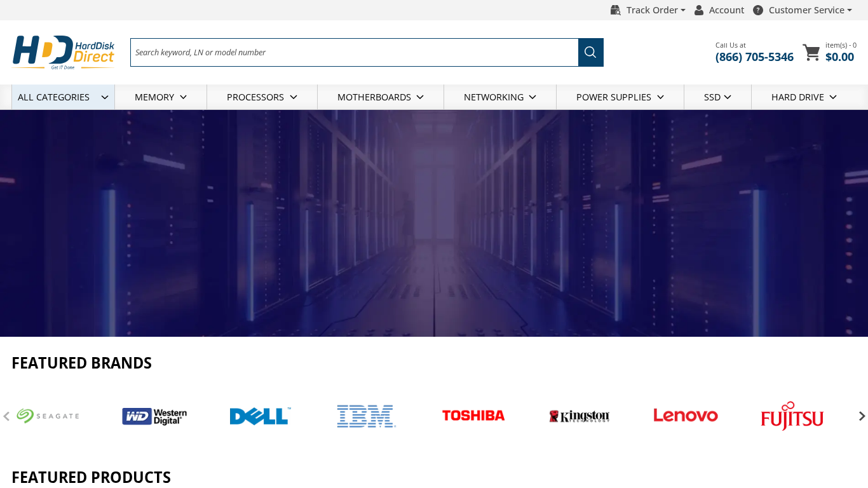Image resolution: width=868 pixels, height=488 pixels.
Task: Open the NETWORKING category menu
Action: point(499,97)
